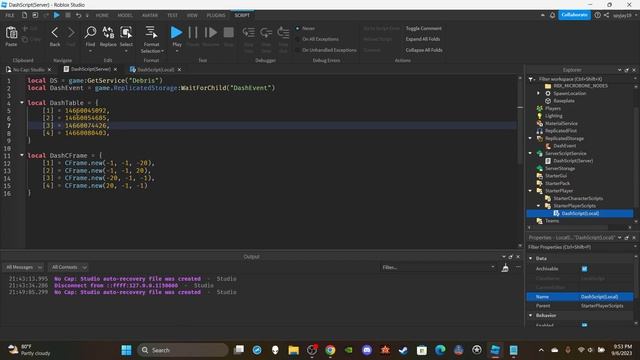640x360 pixels.
Task: Close the DashScript(Server) editor tab
Action: pos(116,70)
